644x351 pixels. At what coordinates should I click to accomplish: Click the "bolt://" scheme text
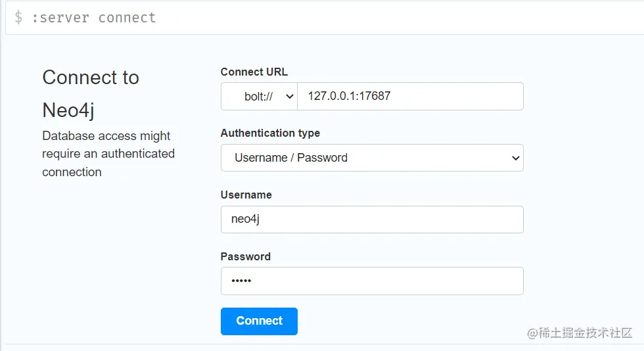click(x=258, y=96)
